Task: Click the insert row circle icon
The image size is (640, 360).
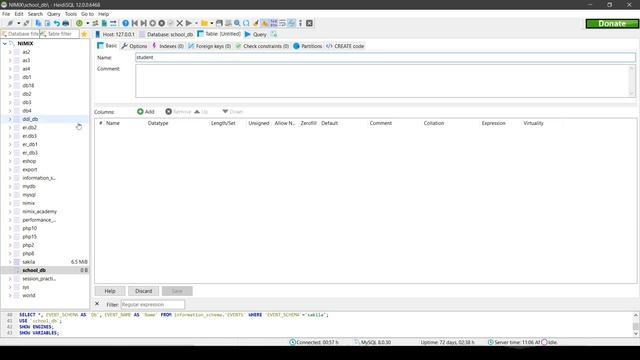Action: (x=153, y=23)
